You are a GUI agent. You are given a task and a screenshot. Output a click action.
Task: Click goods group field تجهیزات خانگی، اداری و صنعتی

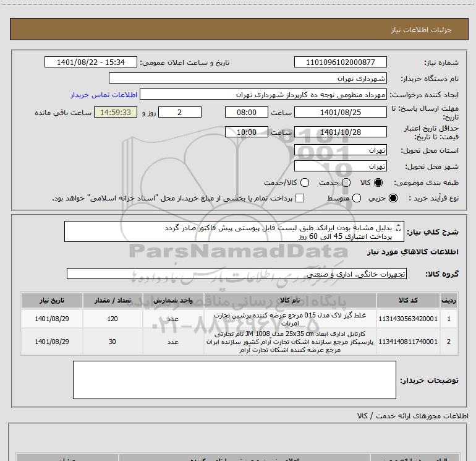tap(237, 274)
